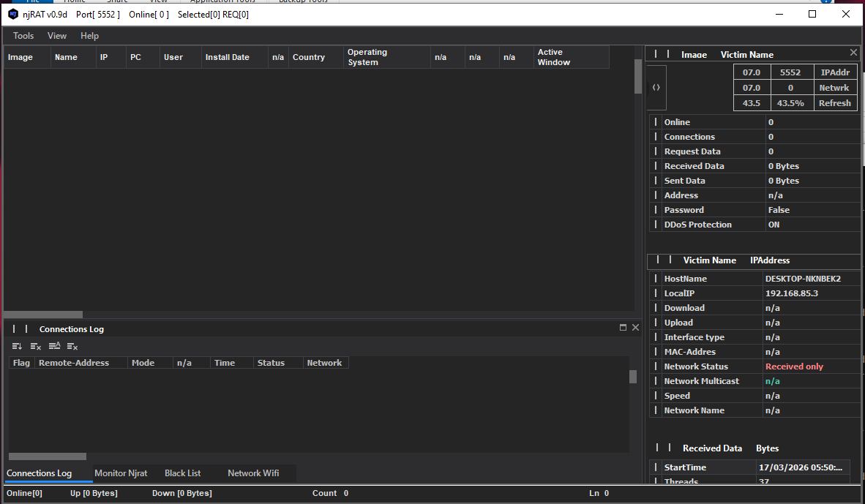Click the A-sort icon in Connections Log toolbar
Viewport: 865px width, 504px height.
(x=54, y=346)
